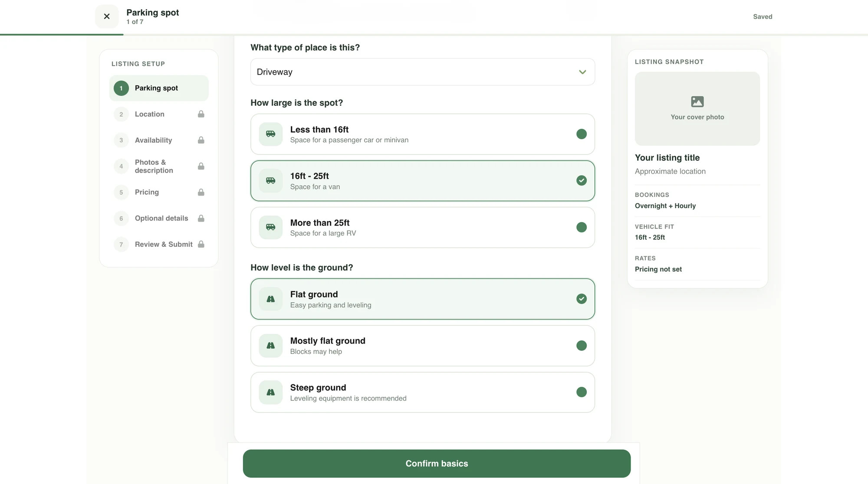Go to the Optional details step
868x484 pixels.
[159, 218]
